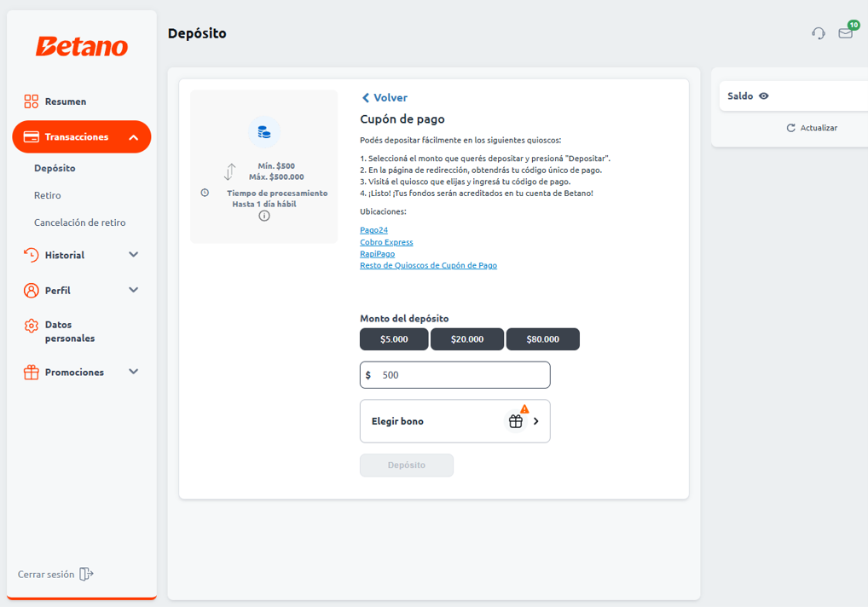Go back with the Volver link
868x607 pixels.
(x=385, y=98)
